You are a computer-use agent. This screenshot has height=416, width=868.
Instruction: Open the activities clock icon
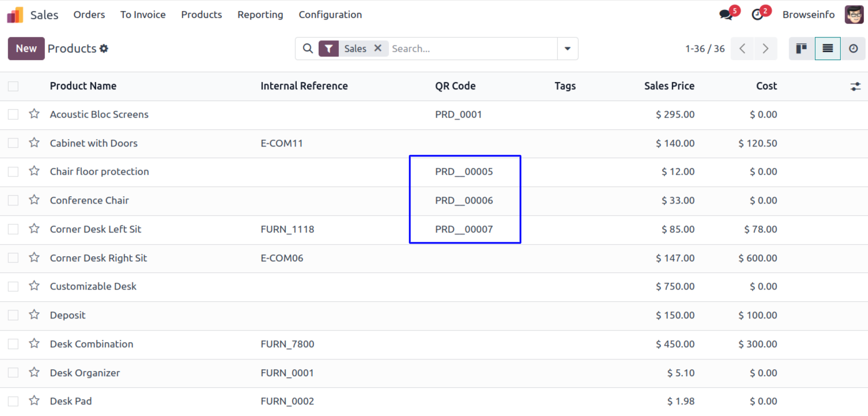(758, 15)
